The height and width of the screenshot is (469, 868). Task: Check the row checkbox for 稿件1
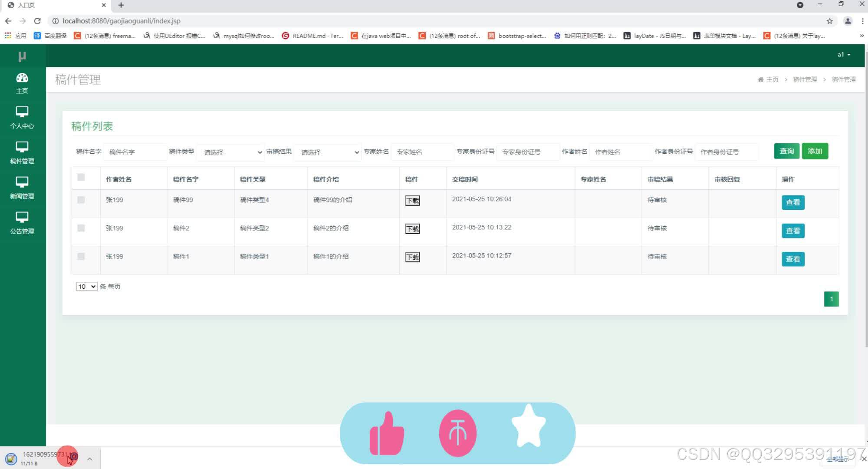coord(81,256)
